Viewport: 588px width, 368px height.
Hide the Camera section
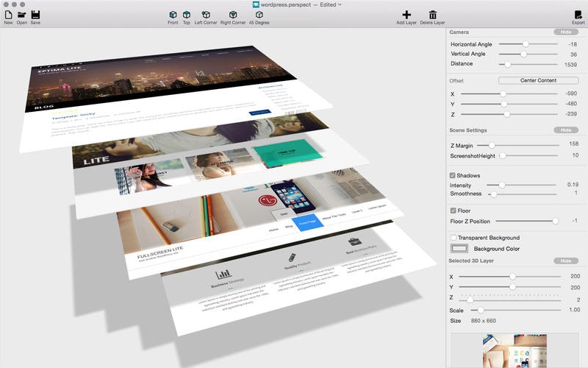[x=565, y=32]
